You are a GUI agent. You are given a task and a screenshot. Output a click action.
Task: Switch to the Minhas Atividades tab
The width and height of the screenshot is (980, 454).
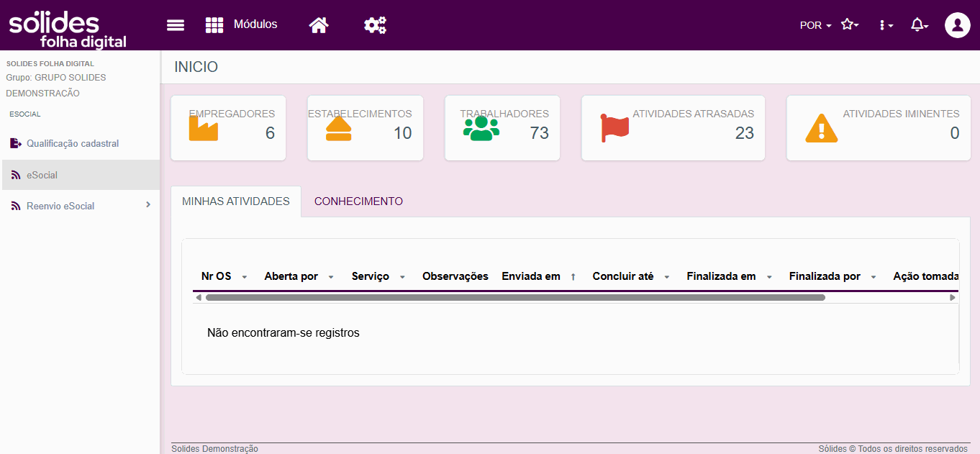[236, 201]
